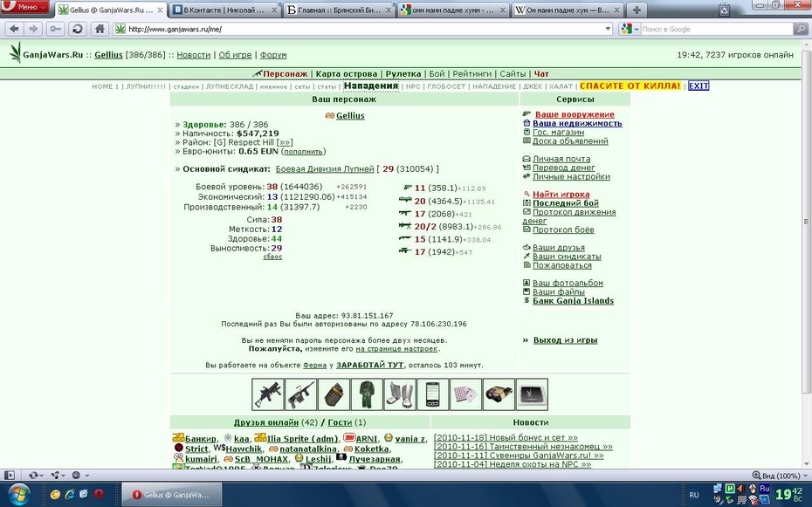
Task: Click the Opera quick launch icon in taskbar
Action: [x=99, y=495]
